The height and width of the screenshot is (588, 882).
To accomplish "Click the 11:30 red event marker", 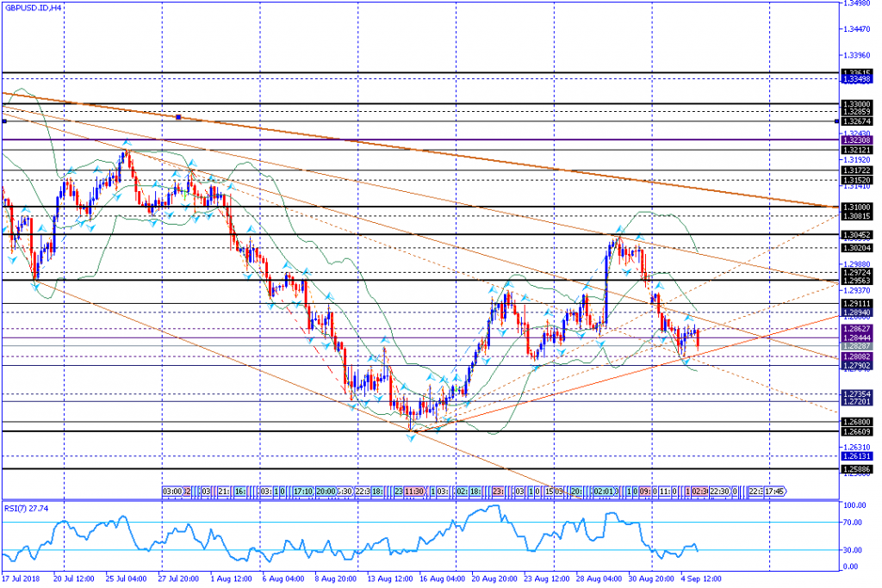I will pyautogui.click(x=414, y=491).
